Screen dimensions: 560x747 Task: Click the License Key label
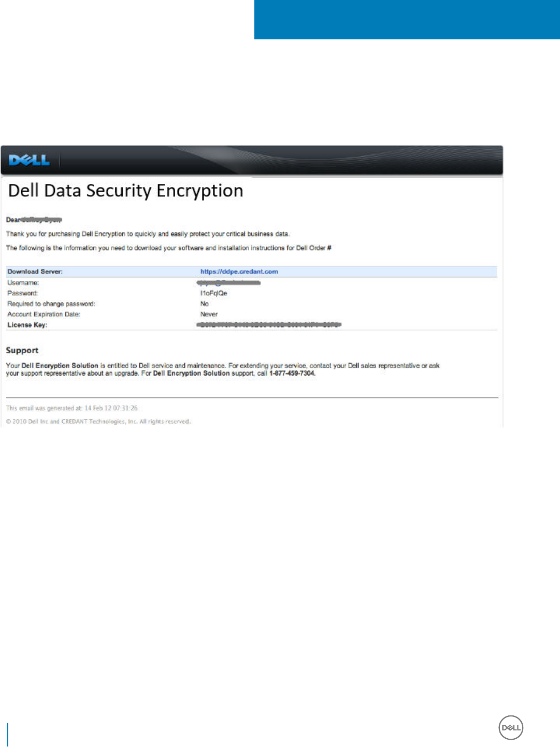point(27,325)
